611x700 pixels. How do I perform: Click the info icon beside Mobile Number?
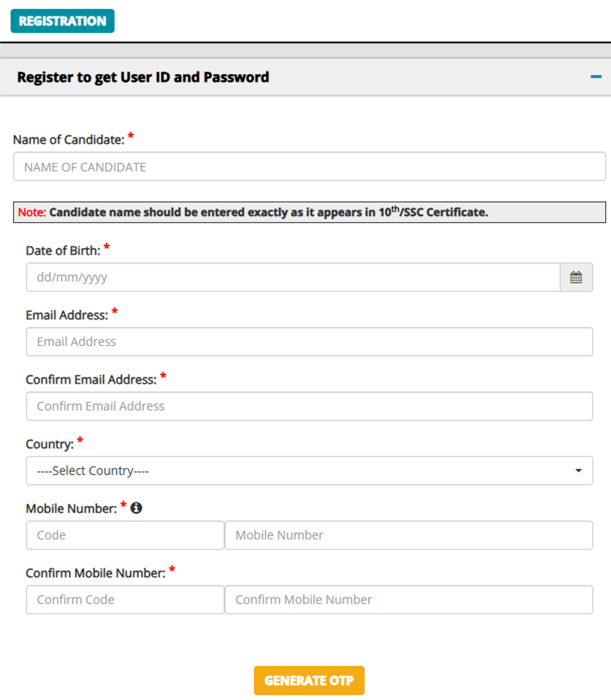point(138,508)
